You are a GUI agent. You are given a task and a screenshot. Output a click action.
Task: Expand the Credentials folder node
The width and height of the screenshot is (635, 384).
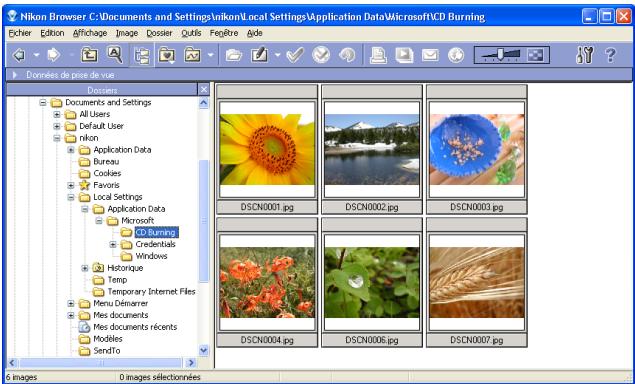(x=113, y=244)
